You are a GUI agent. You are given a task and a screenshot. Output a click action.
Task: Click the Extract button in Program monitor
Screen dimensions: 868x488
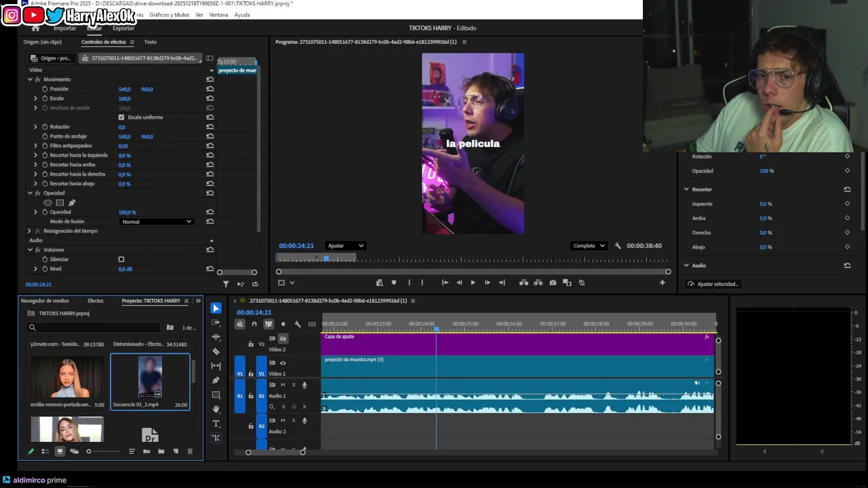(538, 283)
